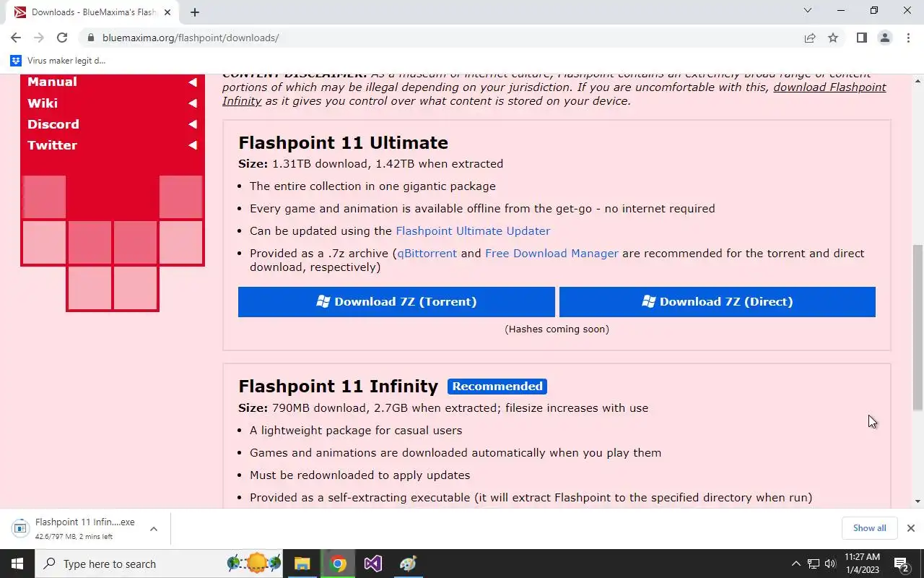924x578 pixels.
Task: Expand the arrow beside Manual
Action: [x=193, y=82]
